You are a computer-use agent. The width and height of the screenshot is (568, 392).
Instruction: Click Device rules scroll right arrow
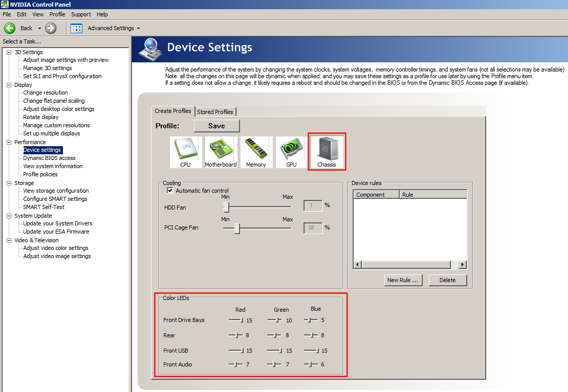(462, 265)
